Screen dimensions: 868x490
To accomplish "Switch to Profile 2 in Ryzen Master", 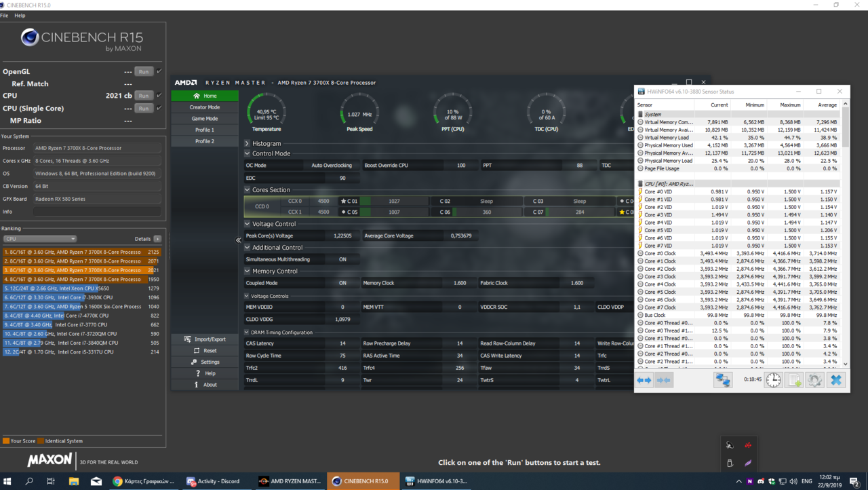I will coord(205,141).
